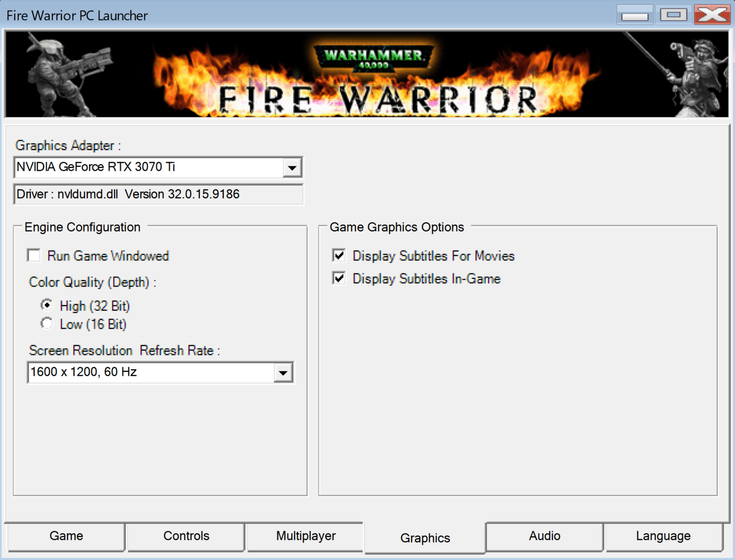Image resolution: width=735 pixels, height=560 pixels.
Task: Click the Fire Warrior PC Launcher title text
Action: pyautogui.click(x=77, y=15)
